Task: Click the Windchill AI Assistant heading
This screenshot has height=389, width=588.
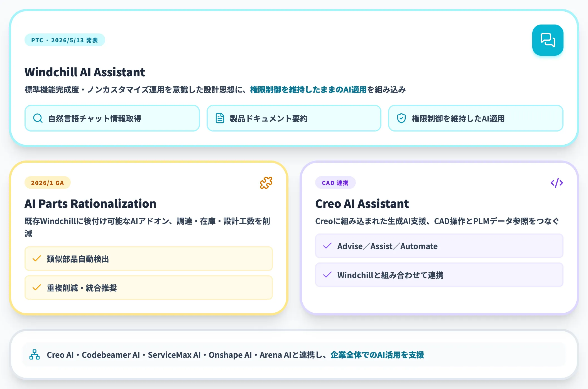Action: (x=85, y=72)
